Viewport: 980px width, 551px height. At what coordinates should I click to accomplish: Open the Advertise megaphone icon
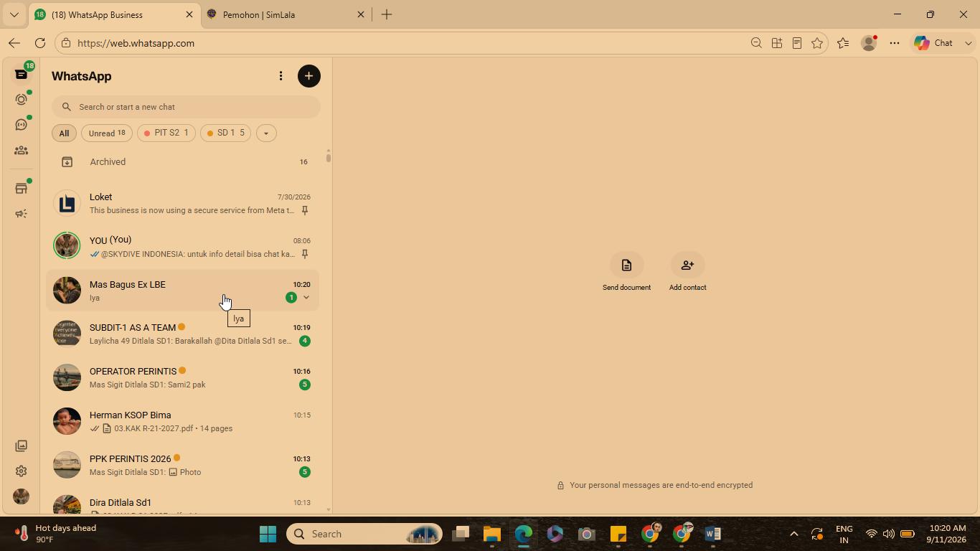point(22,214)
